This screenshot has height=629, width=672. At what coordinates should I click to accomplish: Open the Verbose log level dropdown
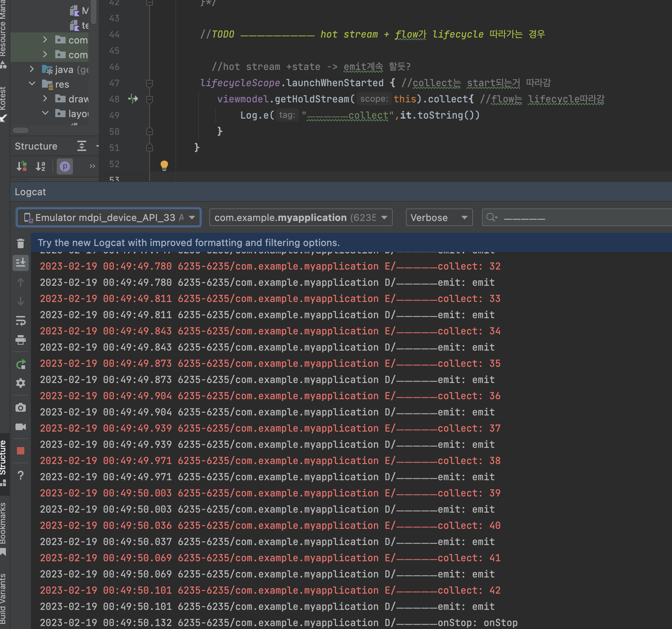[439, 218]
